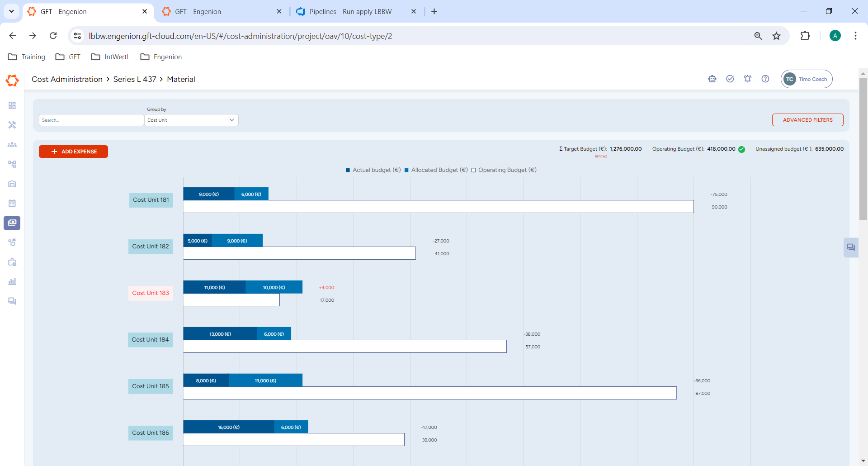Open the briefcase with clock sidebar icon
This screenshot has width=868, height=466.
pos(12,262)
